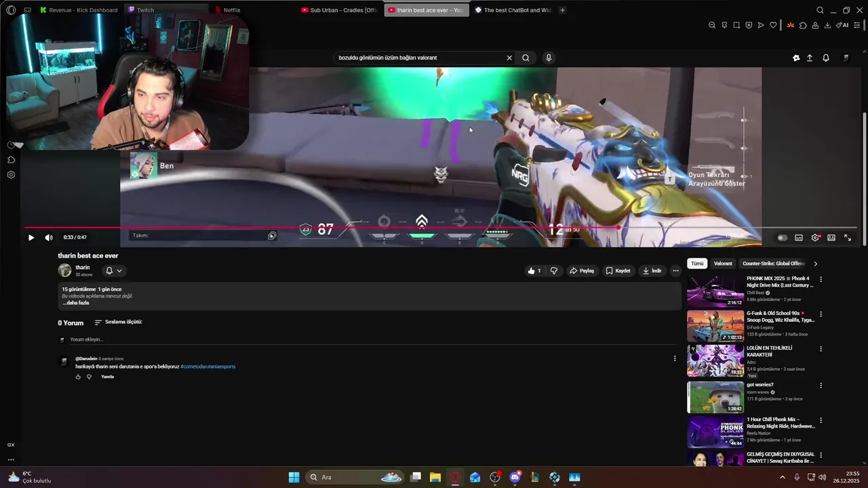Start voice search with microphone icon
Image resolution: width=868 pixels, height=488 pixels.
coord(549,58)
